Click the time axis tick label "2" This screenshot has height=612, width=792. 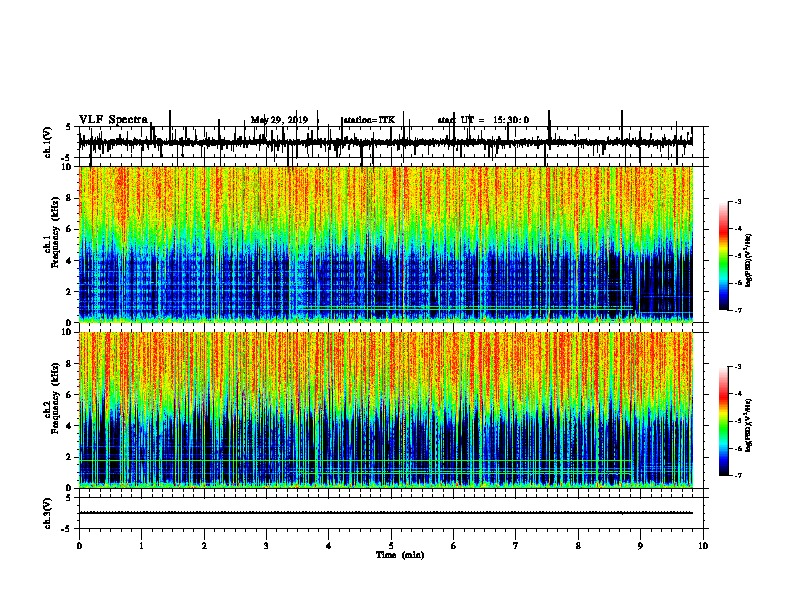point(204,546)
